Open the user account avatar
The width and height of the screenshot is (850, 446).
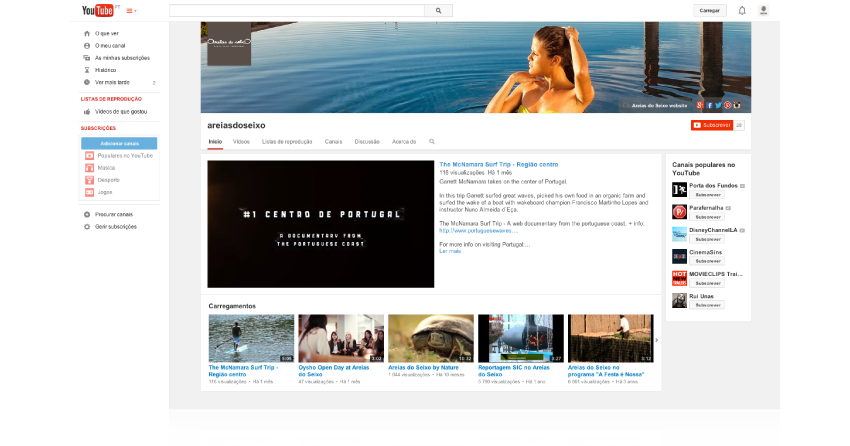click(x=764, y=10)
